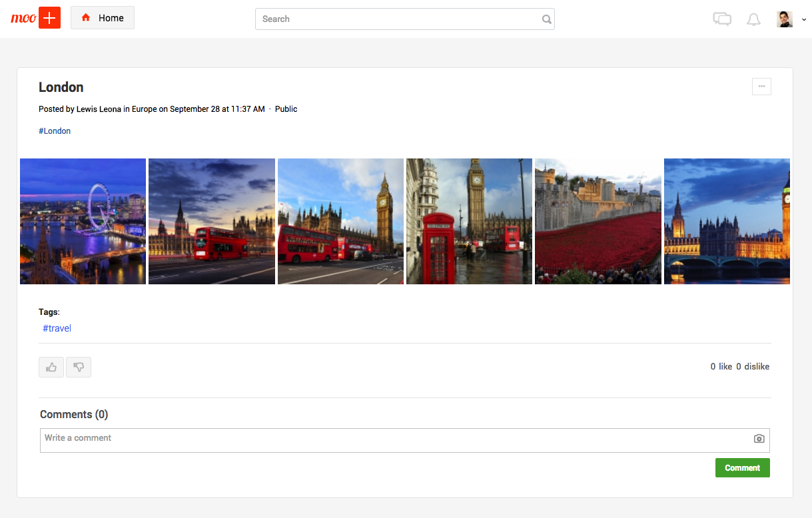Expand the account dropdown arrow
812x518 pixels.
(803, 20)
